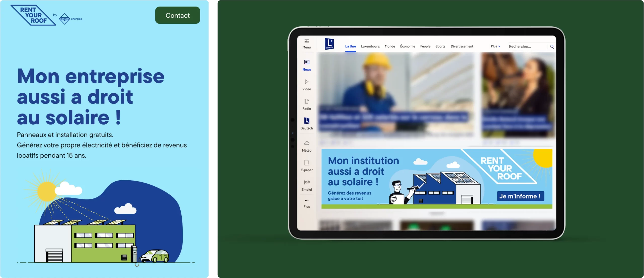This screenshot has width=644, height=278.
Task: Click the search magnifier icon
Action: [x=552, y=47]
